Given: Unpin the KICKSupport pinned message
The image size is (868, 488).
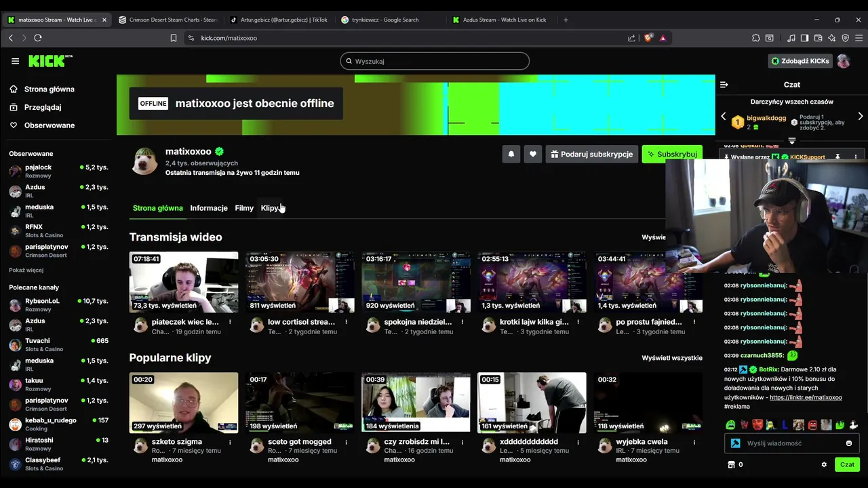Looking at the screenshot, I should [837, 157].
